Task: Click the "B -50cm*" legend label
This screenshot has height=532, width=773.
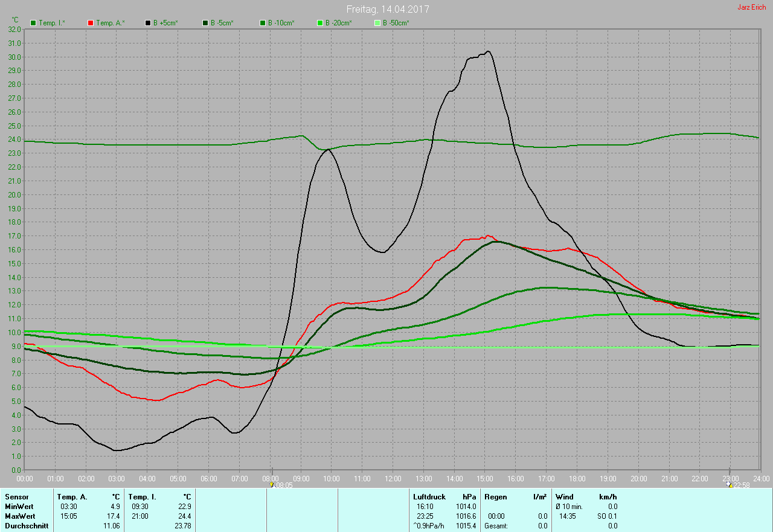Action: (x=396, y=23)
